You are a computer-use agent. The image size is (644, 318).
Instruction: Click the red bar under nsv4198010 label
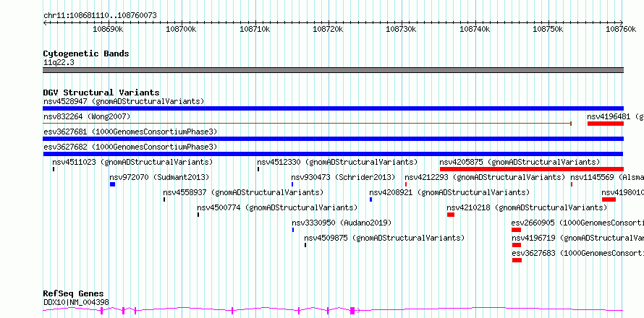click(x=609, y=199)
